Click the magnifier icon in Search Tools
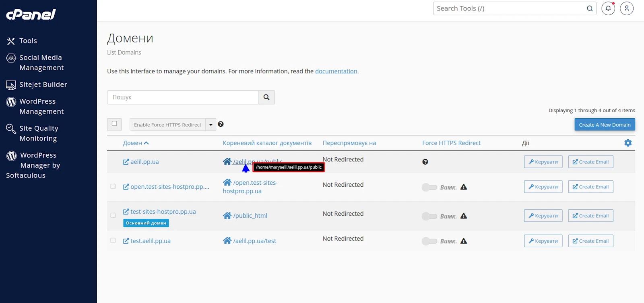The width and height of the screenshot is (644, 303). pyautogui.click(x=590, y=8)
